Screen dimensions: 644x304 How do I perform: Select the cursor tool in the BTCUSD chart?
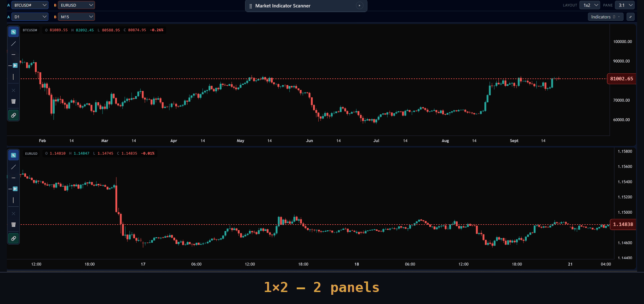pyautogui.click(x=13, y=32)
